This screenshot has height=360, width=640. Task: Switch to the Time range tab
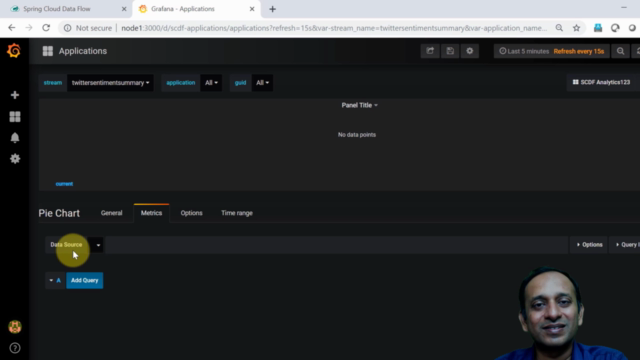237,213
